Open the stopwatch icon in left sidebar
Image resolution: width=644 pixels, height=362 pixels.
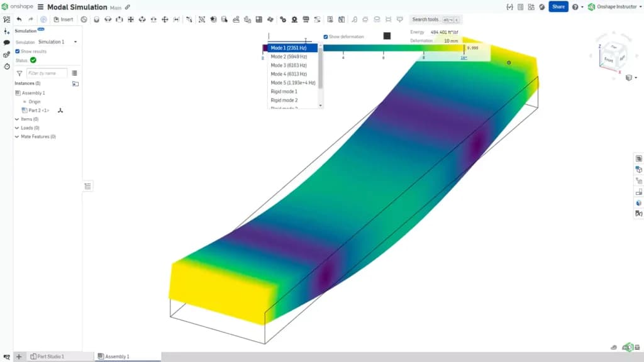[x=6, y=66]
